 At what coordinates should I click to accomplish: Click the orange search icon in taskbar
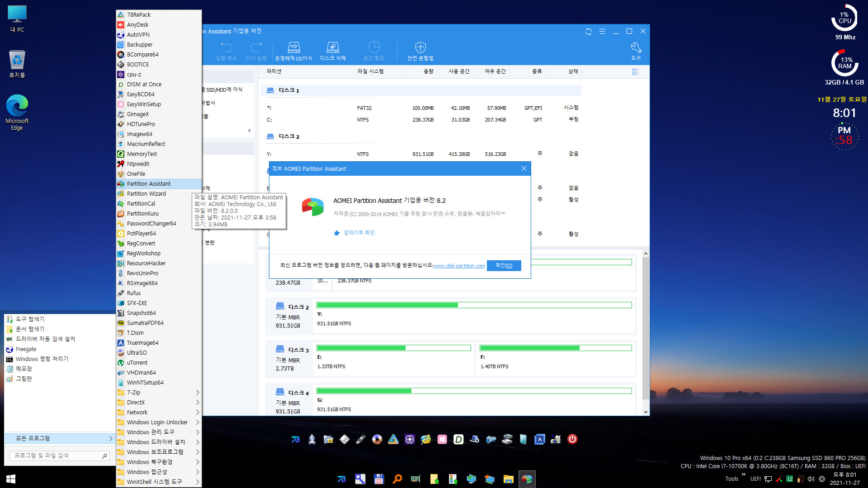coord(397,479)
